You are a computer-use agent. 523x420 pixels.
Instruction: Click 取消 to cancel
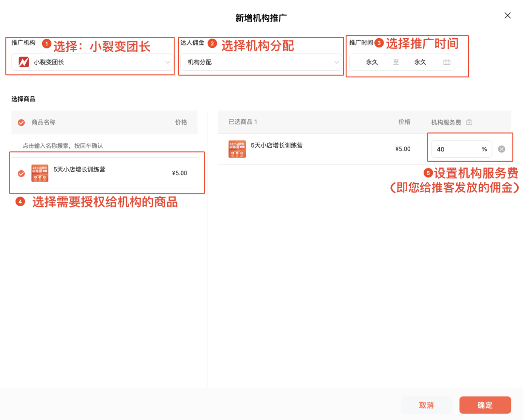[x=426, y=405]
